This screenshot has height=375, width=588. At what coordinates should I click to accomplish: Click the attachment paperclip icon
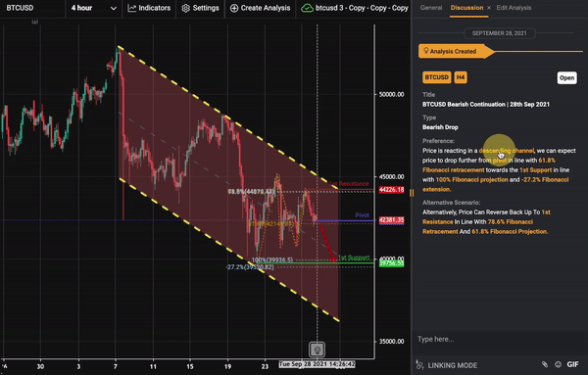545,364
